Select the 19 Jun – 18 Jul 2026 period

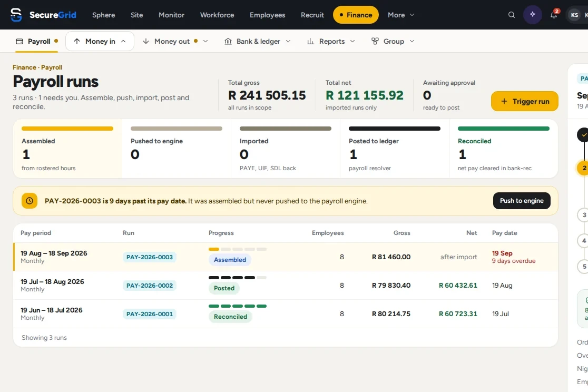click(x=52, y=310)
